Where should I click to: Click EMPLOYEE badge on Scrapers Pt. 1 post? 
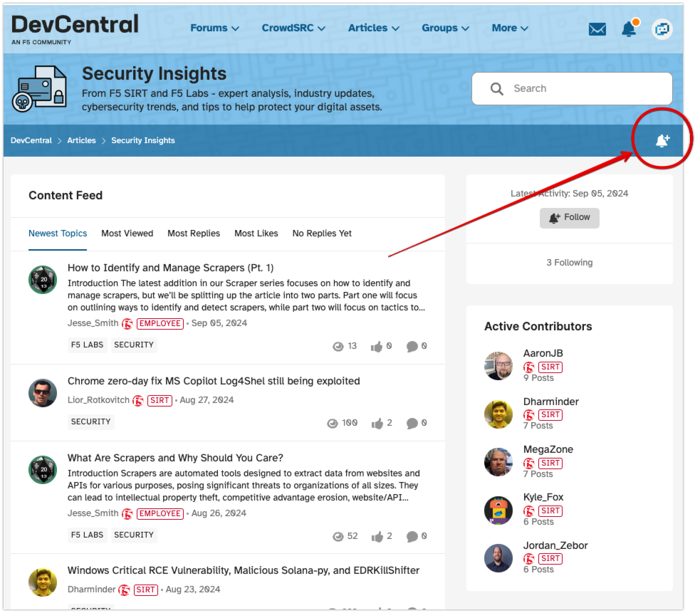(x=160, y=324)
